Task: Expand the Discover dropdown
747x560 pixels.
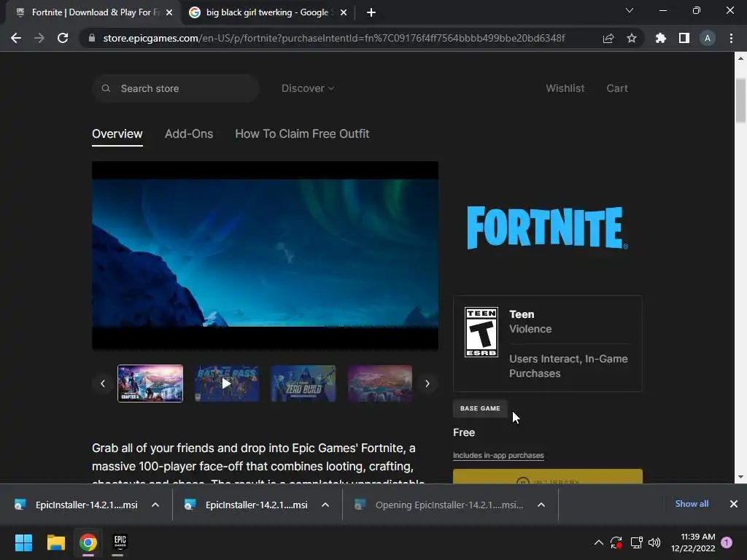Action: click(308, 88)
